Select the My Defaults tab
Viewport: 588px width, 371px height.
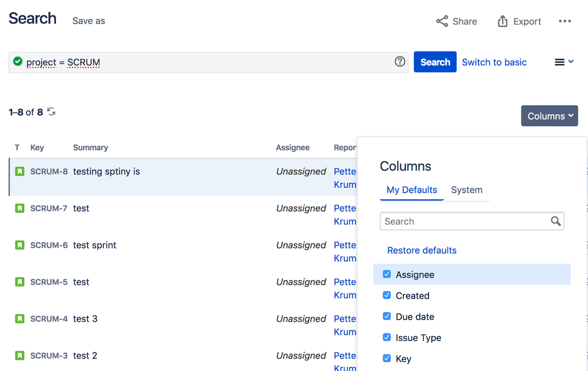click(x=411, y=190)
